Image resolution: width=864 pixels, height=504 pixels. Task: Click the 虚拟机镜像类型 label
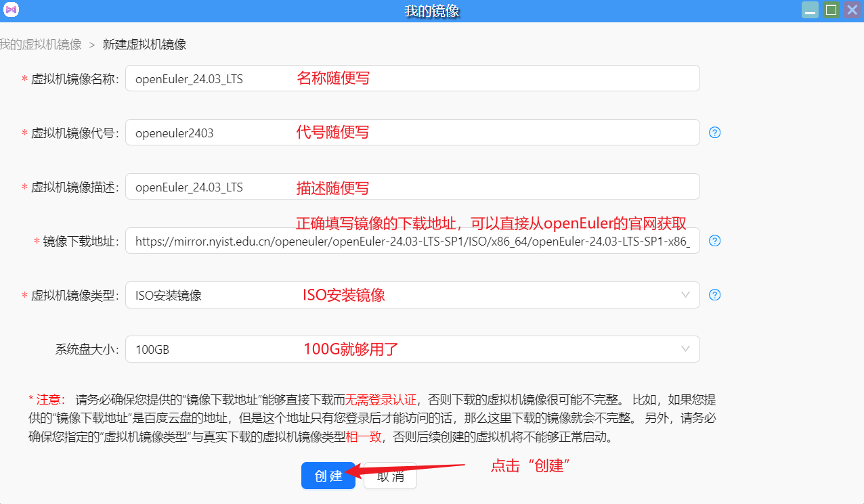(x=75, y=296)
